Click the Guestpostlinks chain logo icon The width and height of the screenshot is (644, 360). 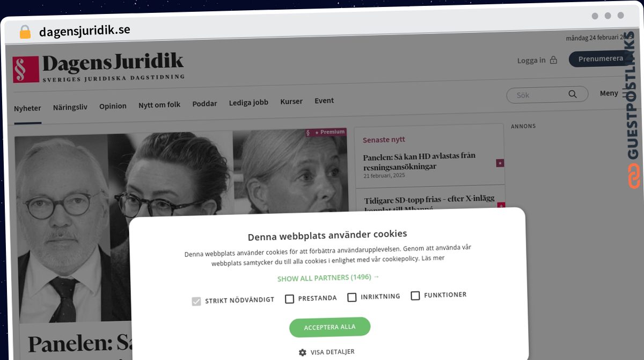634,176
